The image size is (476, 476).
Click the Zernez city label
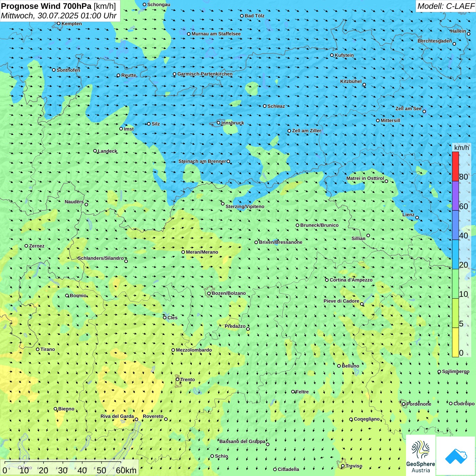[37, 246]
